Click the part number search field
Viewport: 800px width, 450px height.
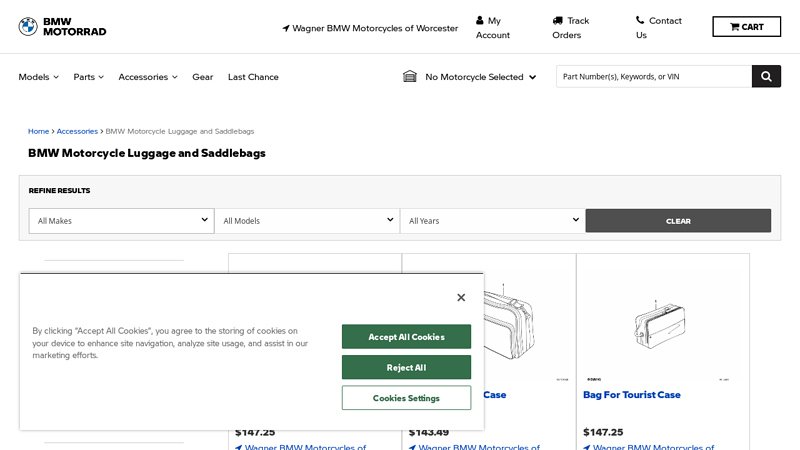pyautogui.click(x=653, y=76)
